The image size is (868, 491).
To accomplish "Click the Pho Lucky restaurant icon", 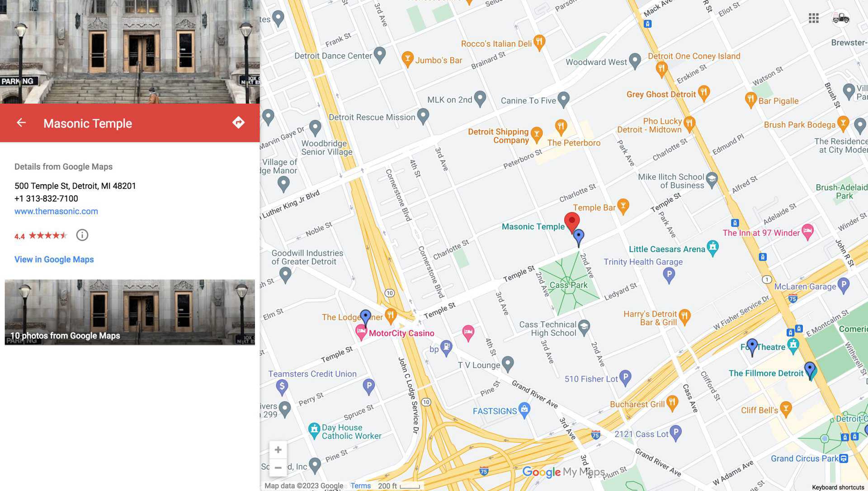I will click(x=689, y=124).
